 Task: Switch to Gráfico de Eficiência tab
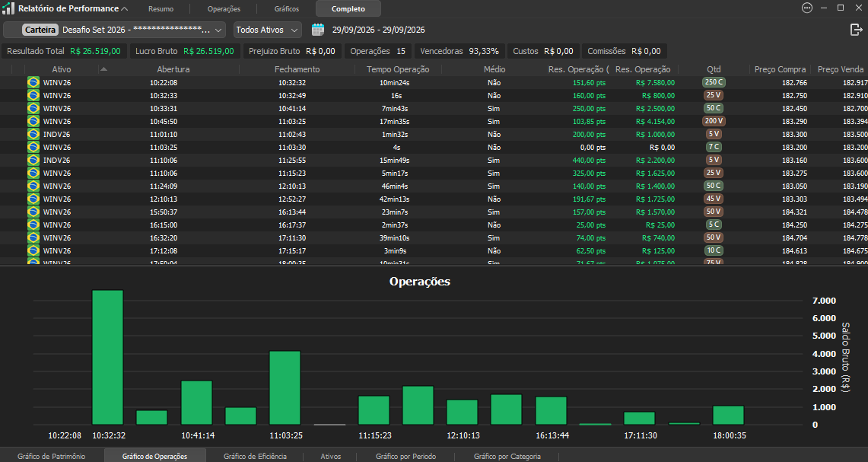click(255, 456)
